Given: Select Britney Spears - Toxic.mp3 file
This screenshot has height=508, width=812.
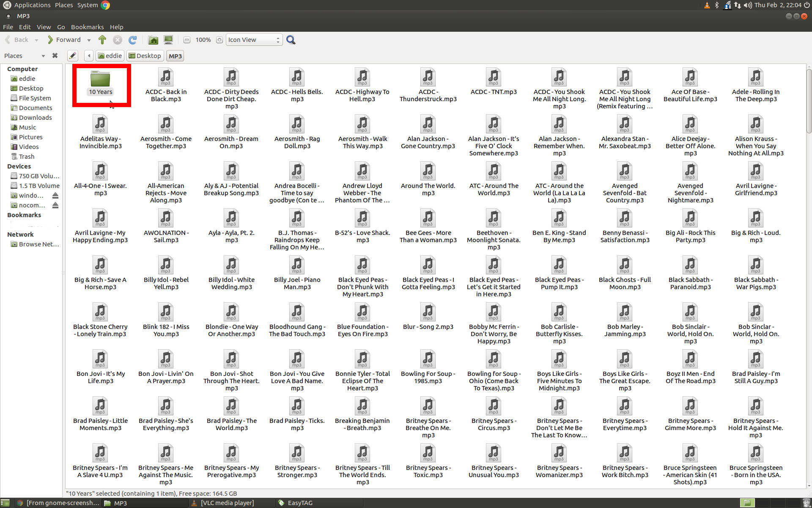Looking at the screenshot, I should tap(428, 461).
